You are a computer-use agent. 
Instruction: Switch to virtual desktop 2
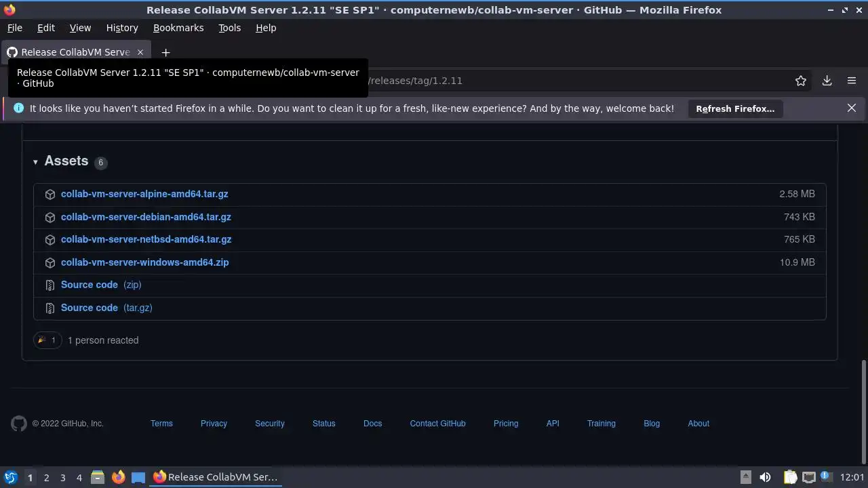(x=46, y=477)
